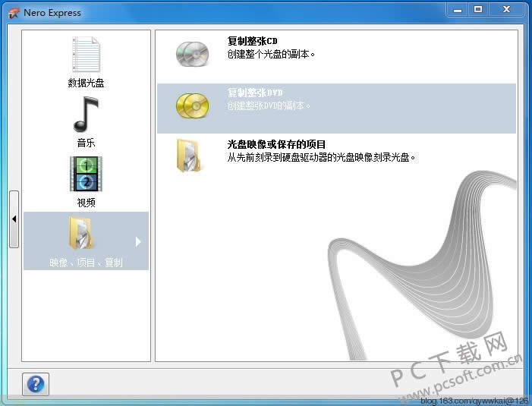Open the 光盘映像或保存的项目 option title

coord(276,144)
